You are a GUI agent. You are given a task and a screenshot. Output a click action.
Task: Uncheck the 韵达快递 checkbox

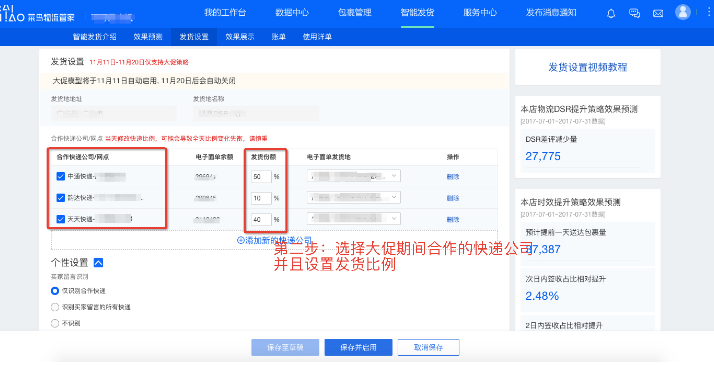(61, 198)
